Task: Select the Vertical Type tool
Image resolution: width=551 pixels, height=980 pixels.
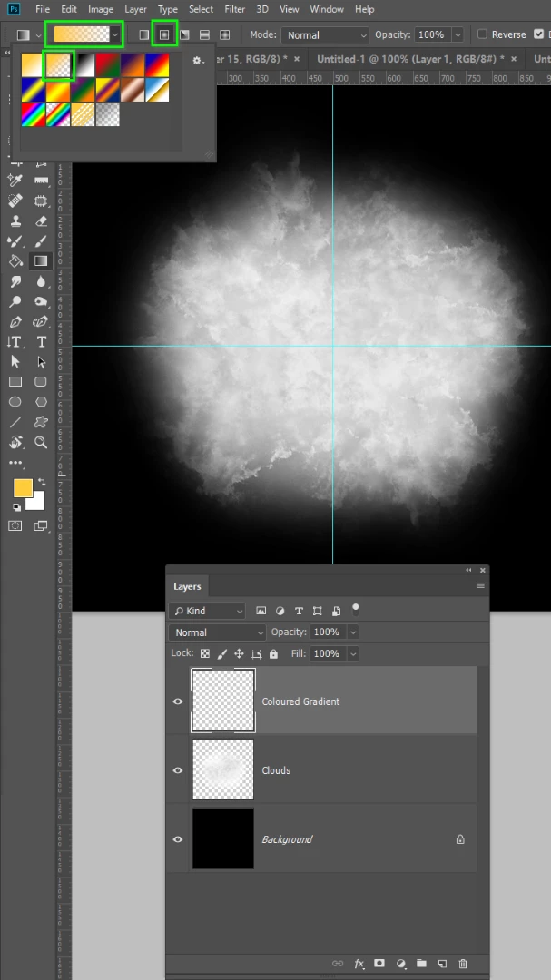Action: (x=15, y=342)
